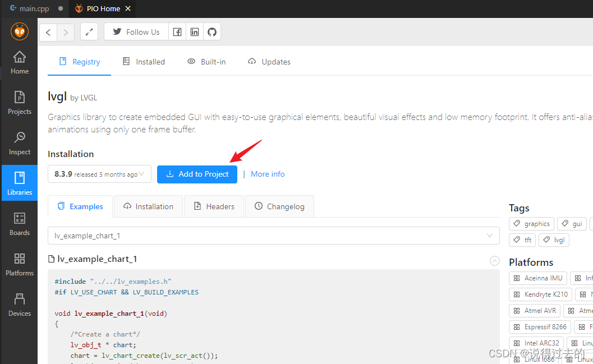Switch to the Headers tab
This screenshot has height=364, width=593.
(214, 206)
